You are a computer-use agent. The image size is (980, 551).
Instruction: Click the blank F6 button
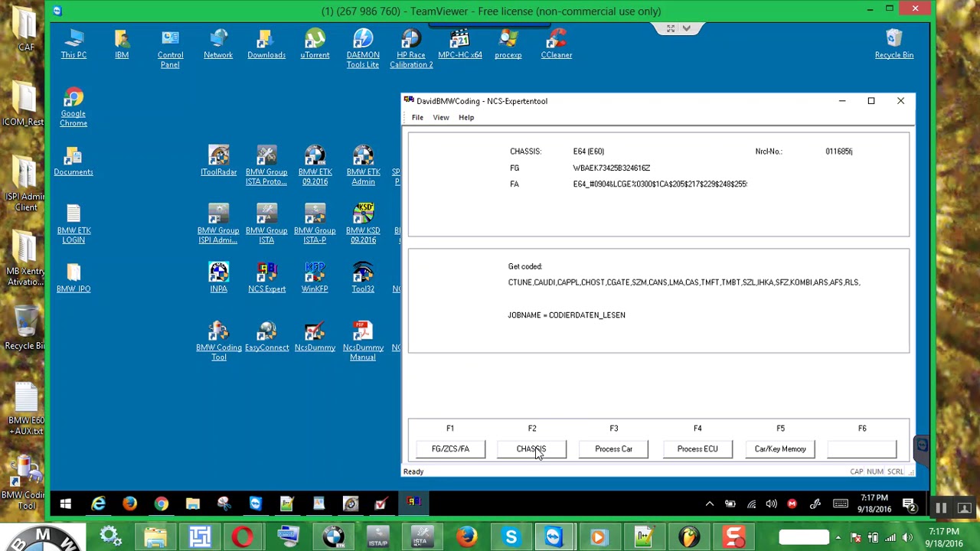point(862,449)
